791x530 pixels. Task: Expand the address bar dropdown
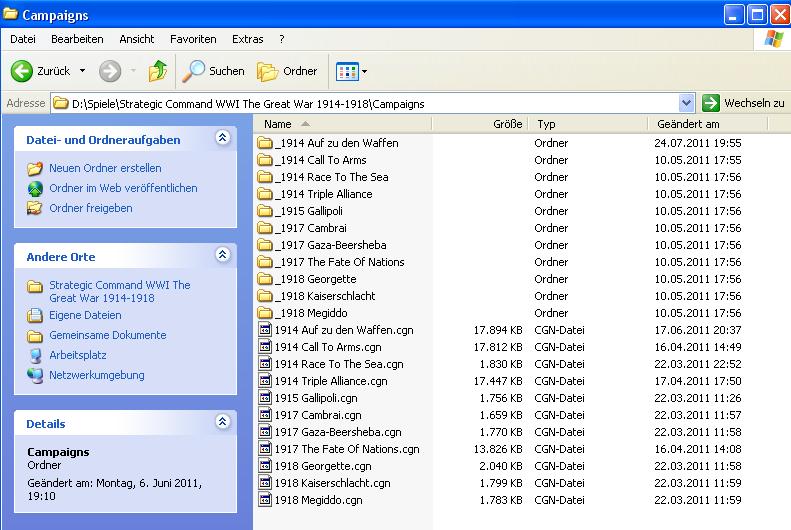[x=686, y=103]
